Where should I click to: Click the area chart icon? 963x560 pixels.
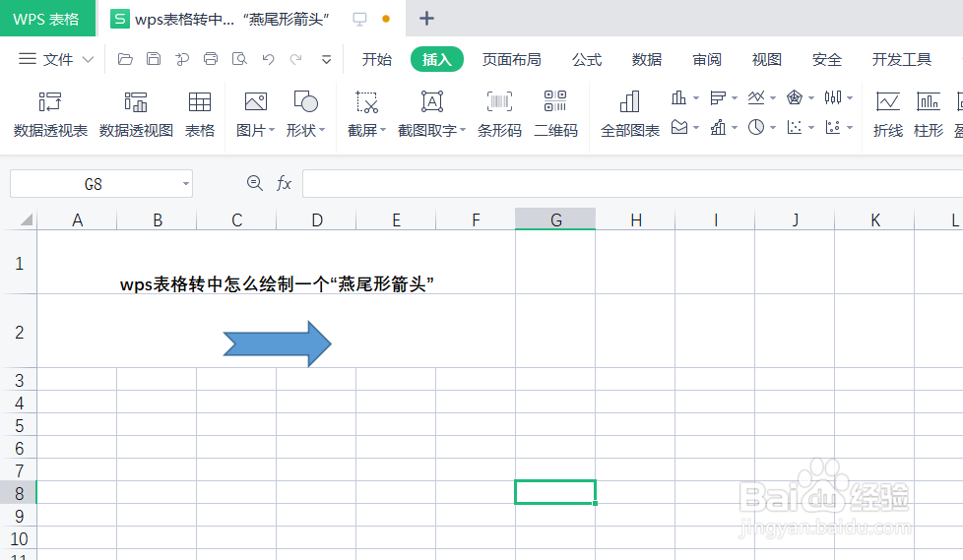pos(679,127)
